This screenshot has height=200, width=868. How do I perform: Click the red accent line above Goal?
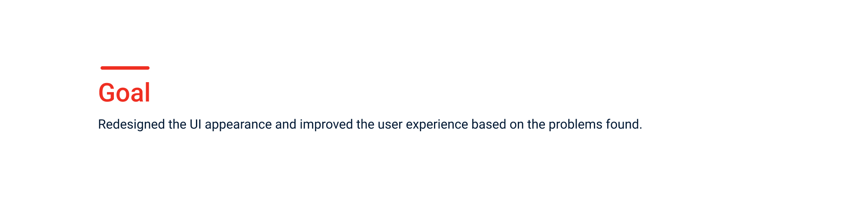tap(125, 68)
